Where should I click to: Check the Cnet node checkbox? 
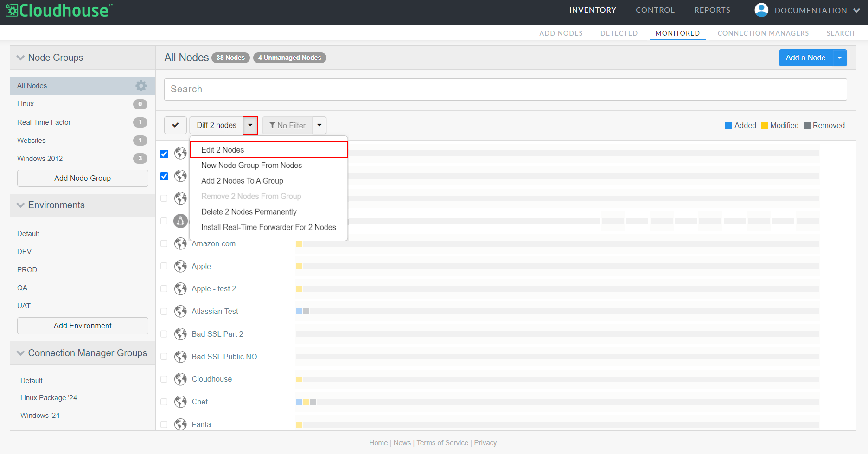click(x=164, y=402)
